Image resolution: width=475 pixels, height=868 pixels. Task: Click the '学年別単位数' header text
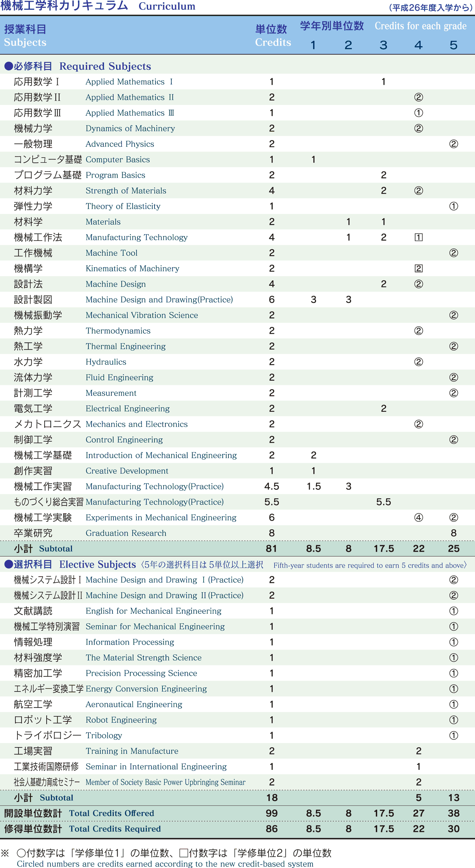[x=332, y=26]
